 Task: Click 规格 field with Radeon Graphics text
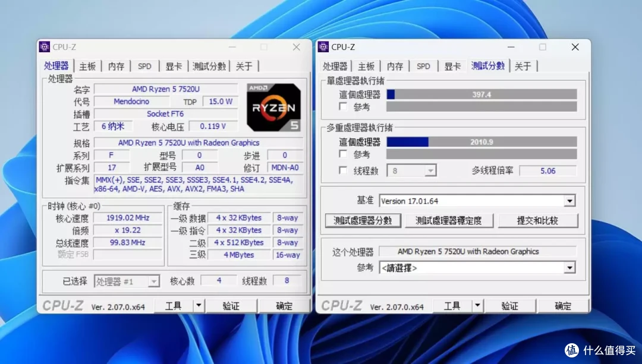point(199,143)
